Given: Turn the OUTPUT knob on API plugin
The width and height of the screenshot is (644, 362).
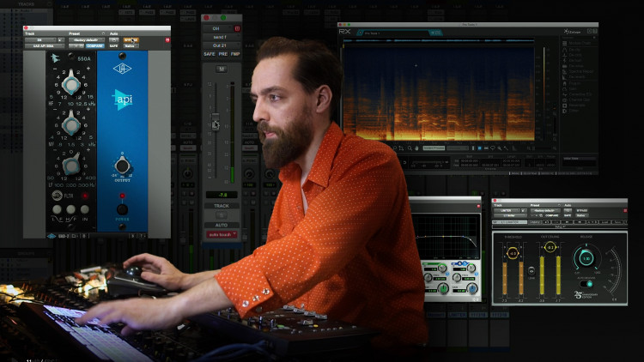Looking at the screenshot, I should (x=122, y=166).
